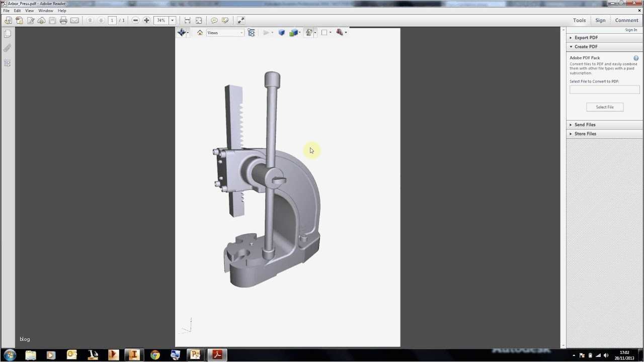Click the extra lighting lamp icon
Viewport: 644px width, 362px height.
click(x=309, y=33)
